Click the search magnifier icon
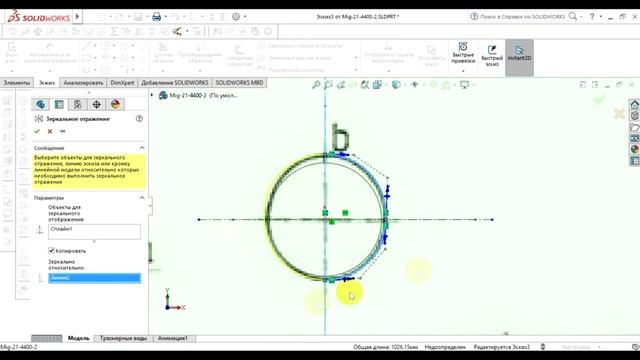 573,16
